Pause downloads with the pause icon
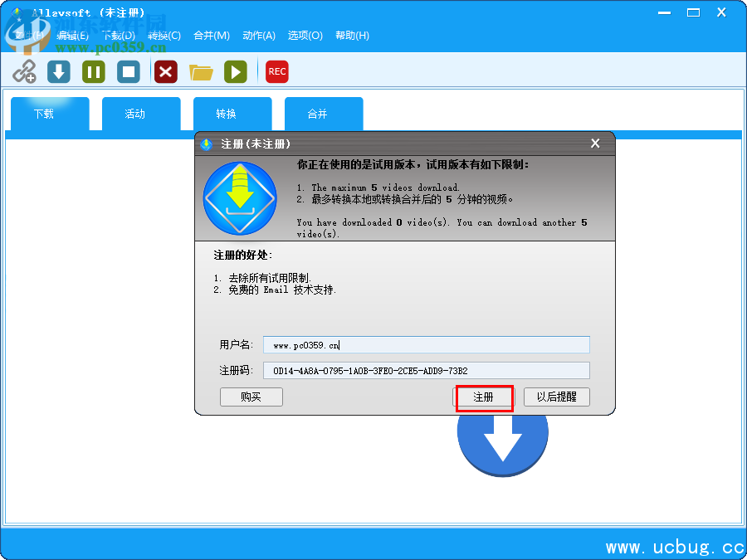This screenshot has width=747, height=560. click(x=93, y=71)
